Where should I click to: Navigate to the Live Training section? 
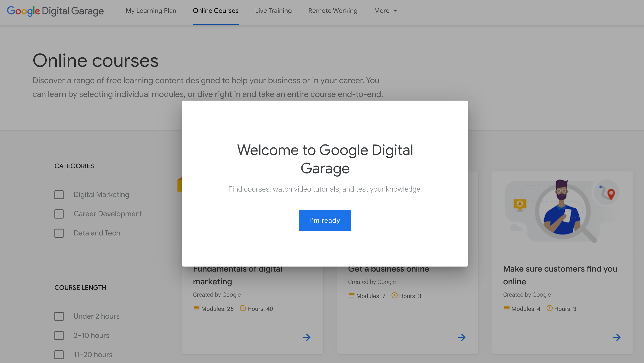(x=273, y=11)
